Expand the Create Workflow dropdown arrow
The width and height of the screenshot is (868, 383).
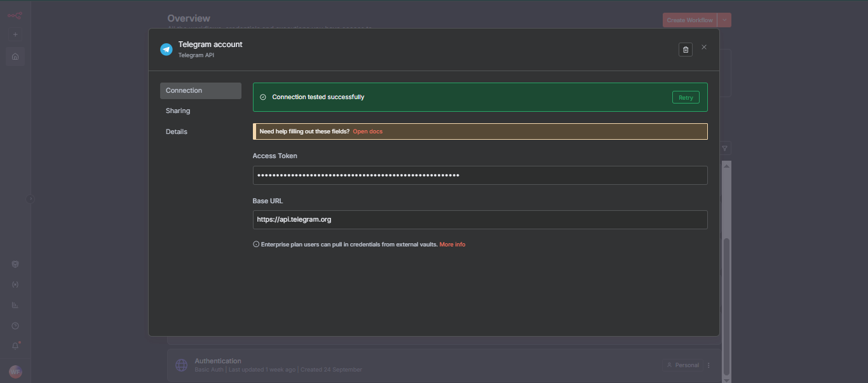coord(724,20)
